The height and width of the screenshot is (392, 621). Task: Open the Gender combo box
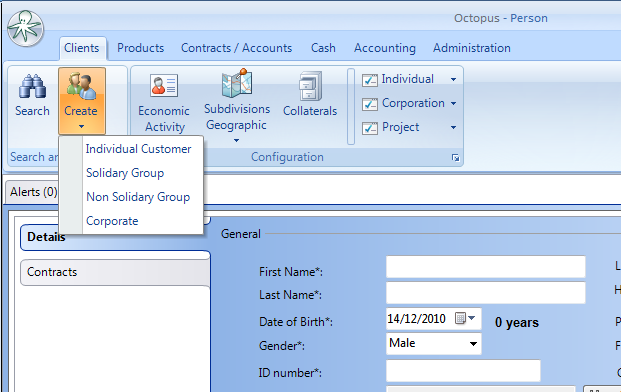click(x=434, y=343)
